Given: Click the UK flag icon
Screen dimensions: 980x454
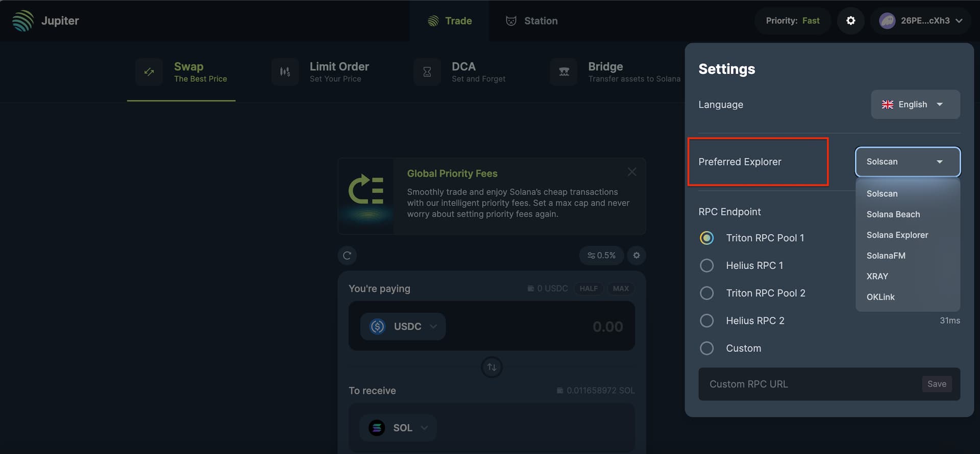Looking at the screenshot, I should click(x=888, y=104).
